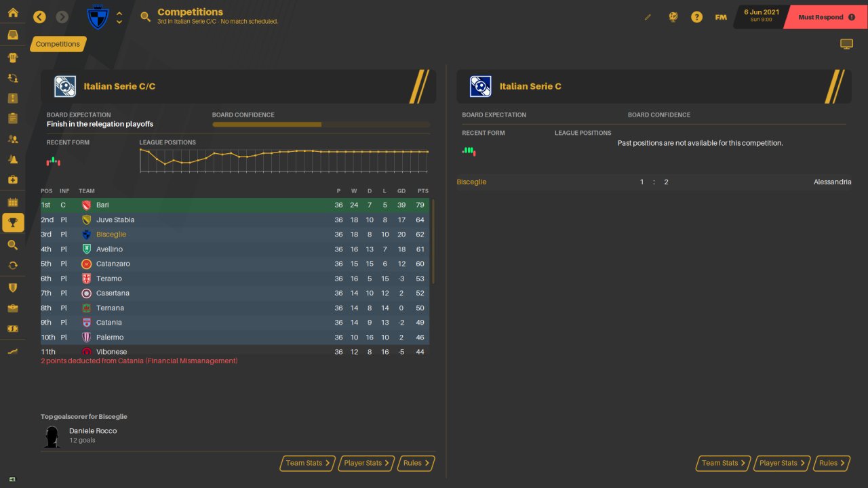This screenshot has height=488, width=868.
Task: Open top goalscorer Daniele Rocco
Action: (x=93, y=431)
